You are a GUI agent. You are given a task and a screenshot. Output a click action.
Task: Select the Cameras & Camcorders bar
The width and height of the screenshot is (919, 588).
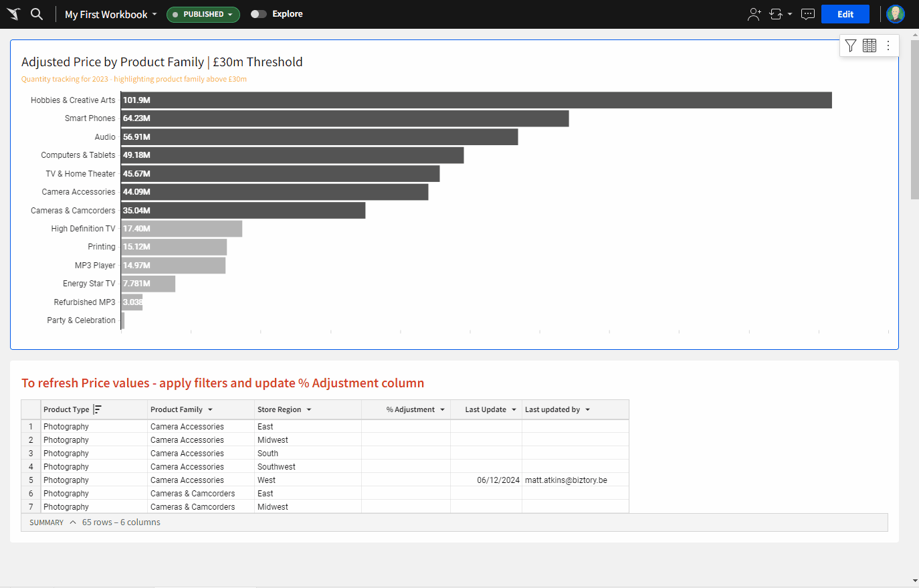pos(243,211)
